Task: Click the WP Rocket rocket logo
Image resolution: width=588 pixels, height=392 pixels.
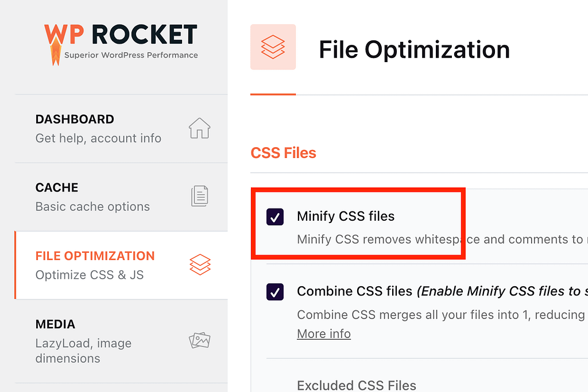Action: 56,46
